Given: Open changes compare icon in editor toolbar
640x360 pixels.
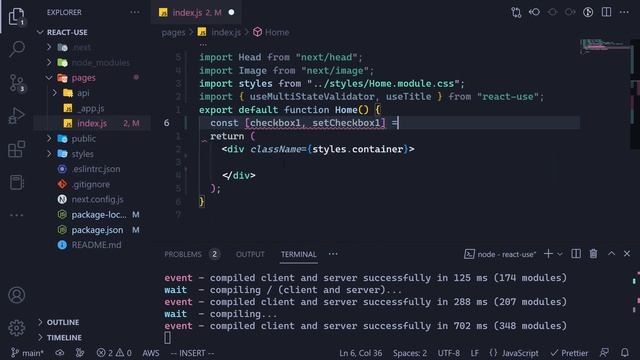Looking at the screenshot, I should coord(516,12).
